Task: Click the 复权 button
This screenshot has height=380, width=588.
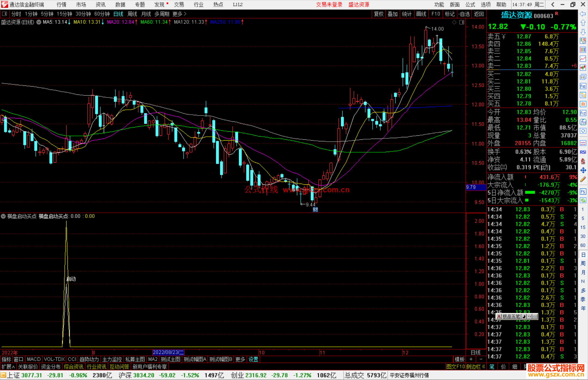Action: (x=379, y=14)
